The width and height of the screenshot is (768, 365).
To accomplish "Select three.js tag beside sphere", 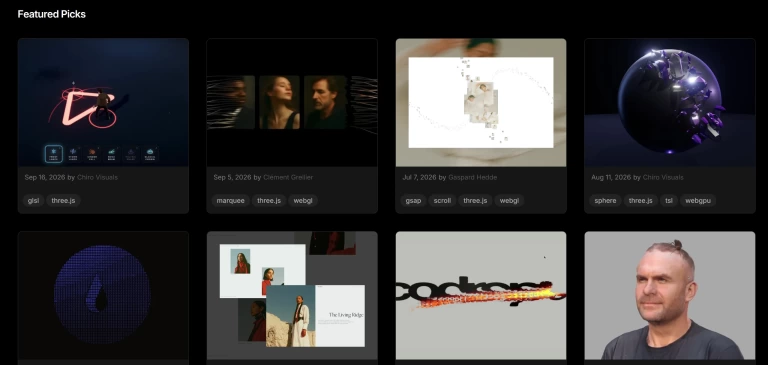I will tap(641, 200).
